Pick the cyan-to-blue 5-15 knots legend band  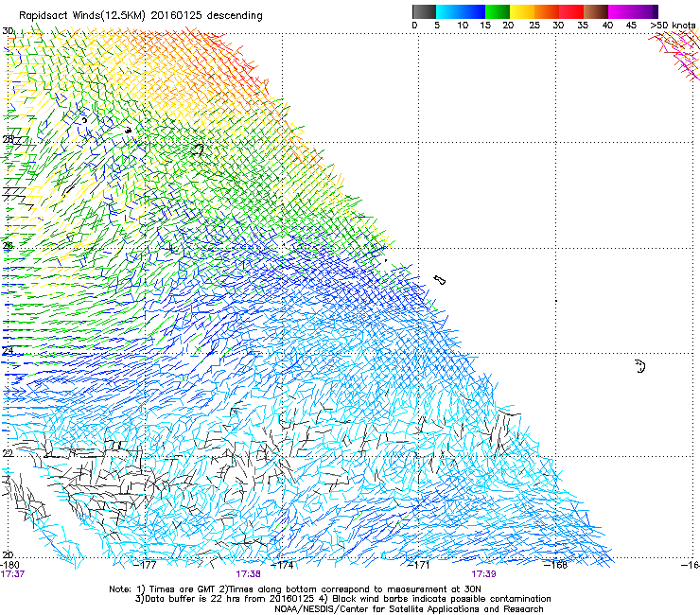[x=461, y=11]
